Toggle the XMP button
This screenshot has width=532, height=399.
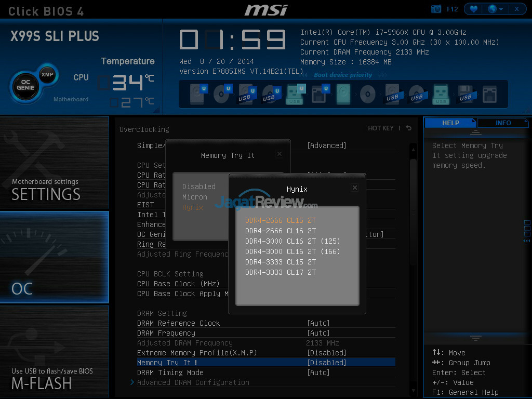click(x=47, y=75)
